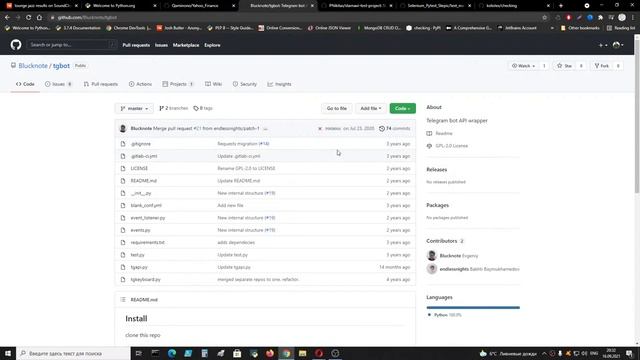Image resolution: width=640 pixels, height=360 pixels.
Task: Open the Watch dropdown
Action: coord(523,66)
